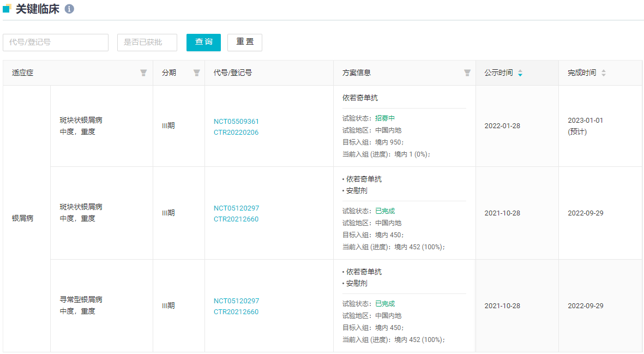Screen dimensions: 644x354
Task: Open the filter icon in 适应症 column header
Action: click(x=143, y=73)
